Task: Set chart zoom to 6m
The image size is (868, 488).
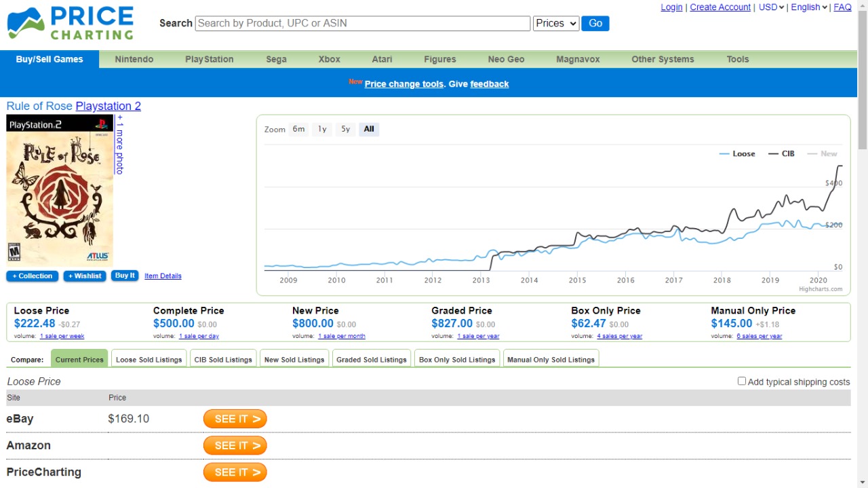Action: point(298,129)
